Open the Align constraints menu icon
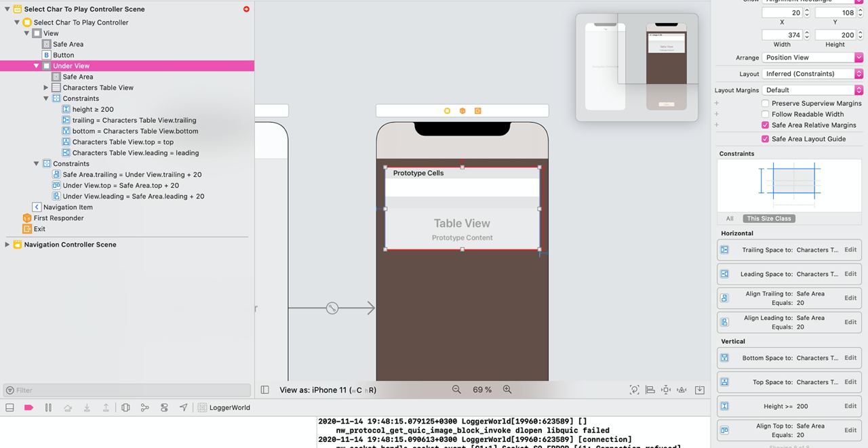 (650, 390)
